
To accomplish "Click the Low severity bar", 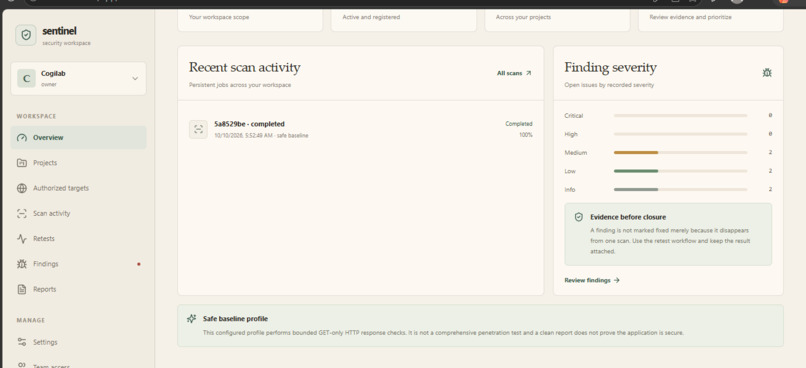I will (x=680, y=171).
